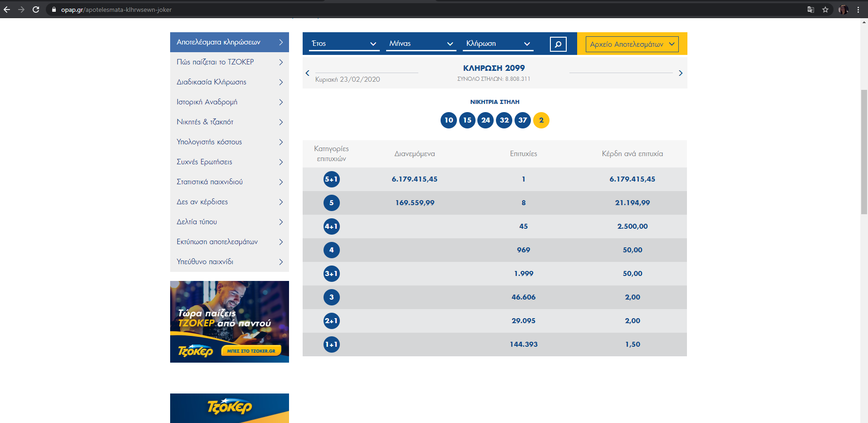Open Συχνές Ερωτήσεις link
868x423 pixels.
(x=230, y=162)
